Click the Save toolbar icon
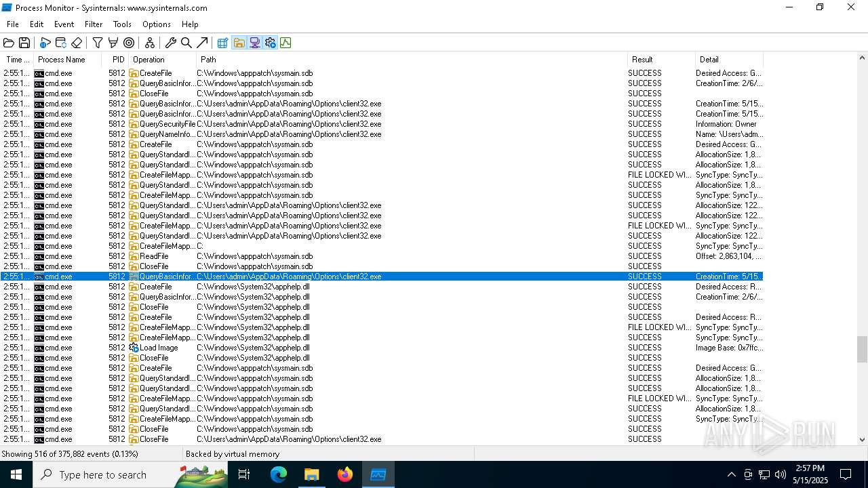This screenshot has height=488, width=868. pyautogui.click(x=24, y=43)
